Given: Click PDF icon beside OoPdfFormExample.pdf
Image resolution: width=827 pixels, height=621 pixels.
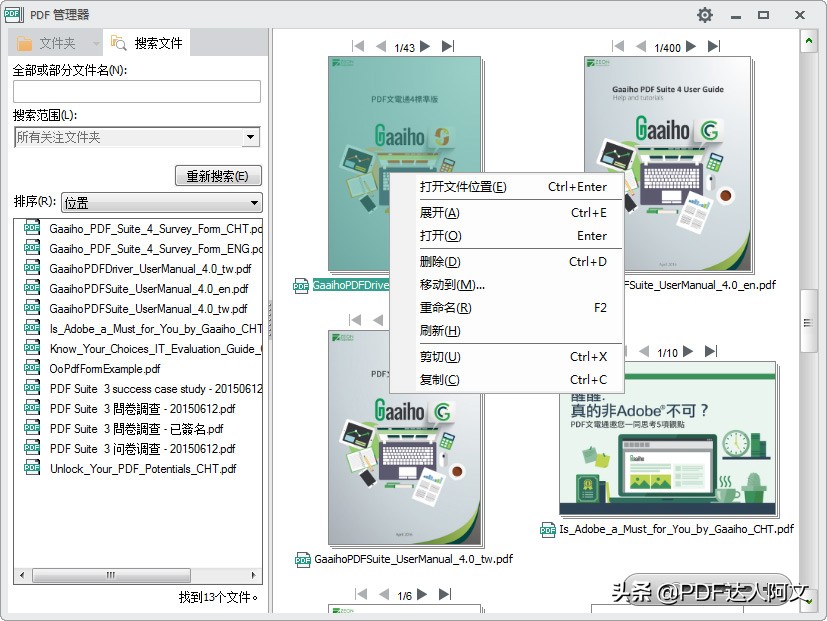Looking at the screenshot, I should (x=32, y=367).
